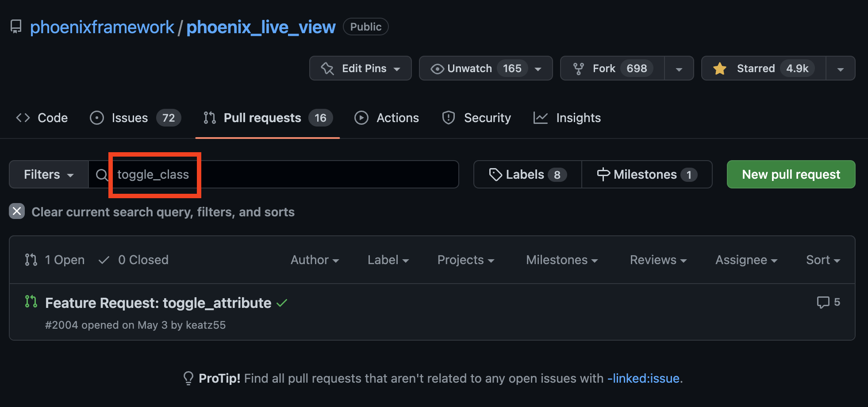This screenshot has width=868, height=407.
Task: Click the clear search X icon
Action: point(17,211)
